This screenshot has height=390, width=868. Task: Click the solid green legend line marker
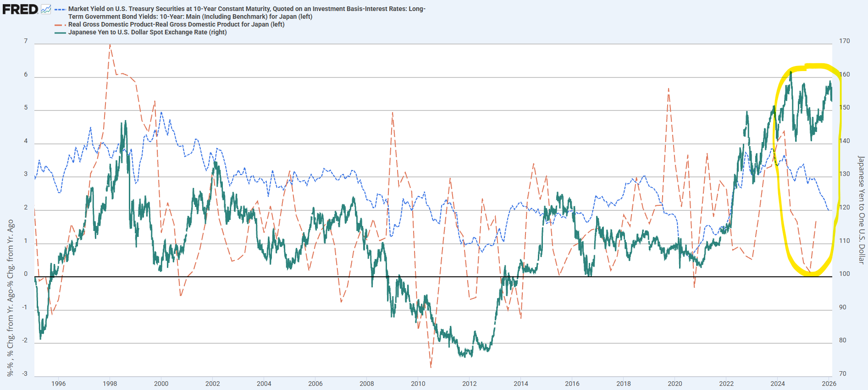(x=60, y=33)
